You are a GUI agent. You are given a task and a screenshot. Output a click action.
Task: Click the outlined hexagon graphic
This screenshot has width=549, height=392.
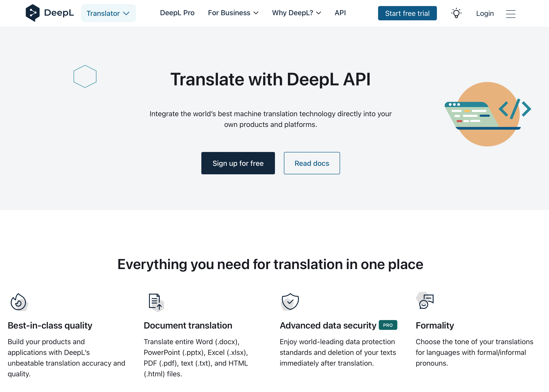tap(85, 76)
